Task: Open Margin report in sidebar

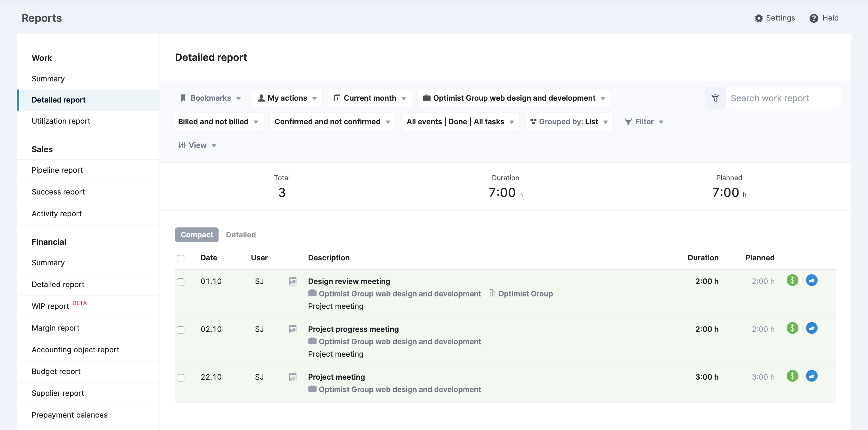Action: click(88, 328)
